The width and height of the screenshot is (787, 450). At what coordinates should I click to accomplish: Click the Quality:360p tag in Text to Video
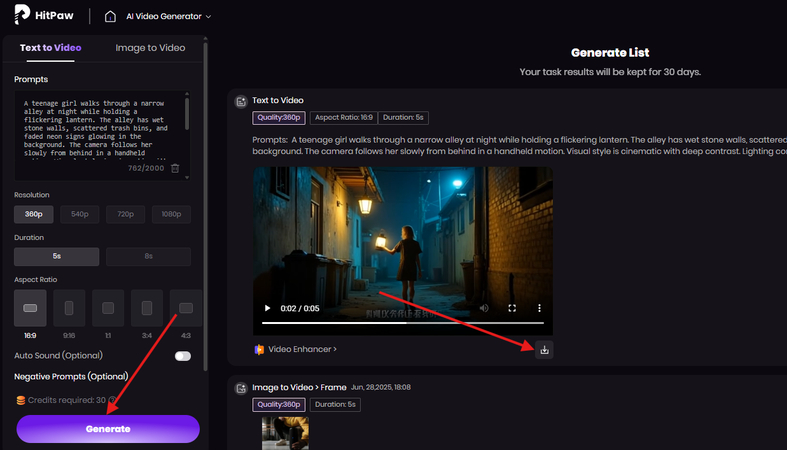pyautogui.click(x=279, y=117)
